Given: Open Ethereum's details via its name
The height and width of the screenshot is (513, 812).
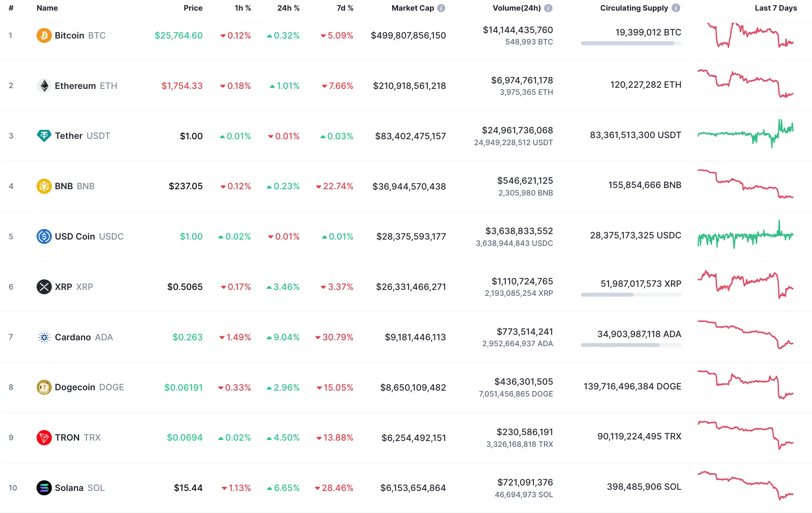Looking at the screenshot, I should (x=75, y=85).
